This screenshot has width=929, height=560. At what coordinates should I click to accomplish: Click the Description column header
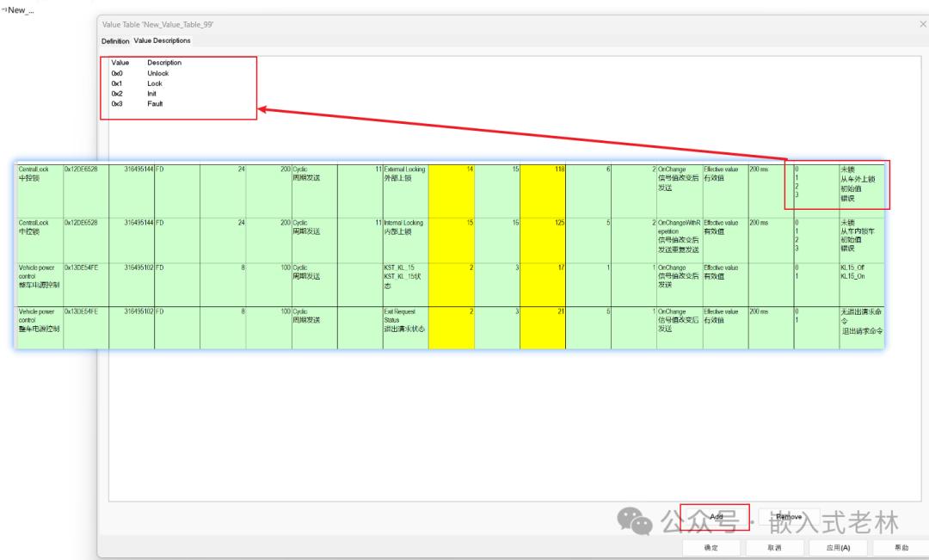pos(164,63)
